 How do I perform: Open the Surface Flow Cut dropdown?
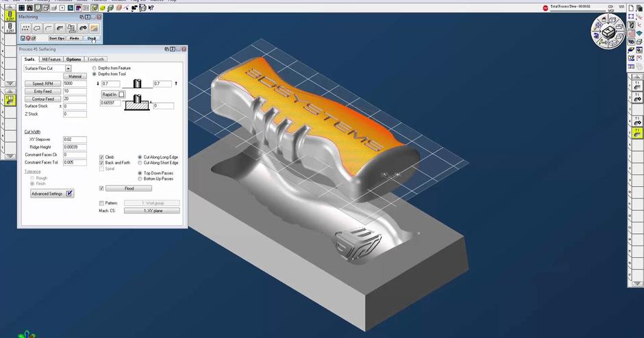click(x=69, y=68)
